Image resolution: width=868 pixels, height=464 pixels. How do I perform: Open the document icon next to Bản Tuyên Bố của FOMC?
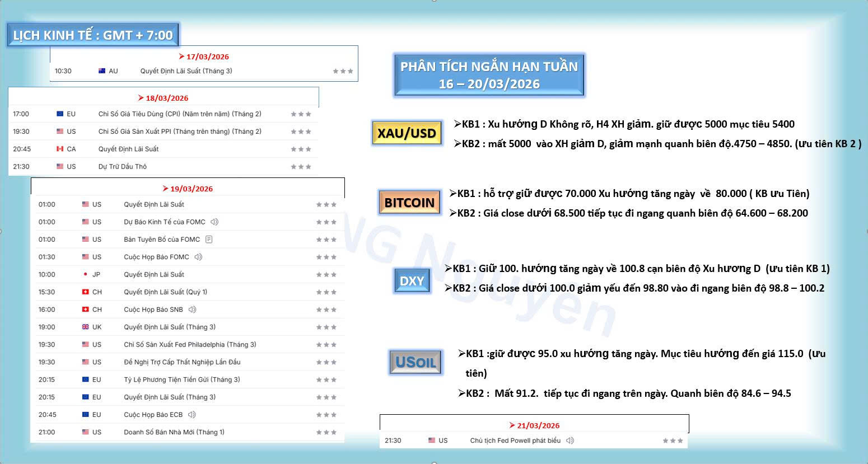tap(209, 240)
